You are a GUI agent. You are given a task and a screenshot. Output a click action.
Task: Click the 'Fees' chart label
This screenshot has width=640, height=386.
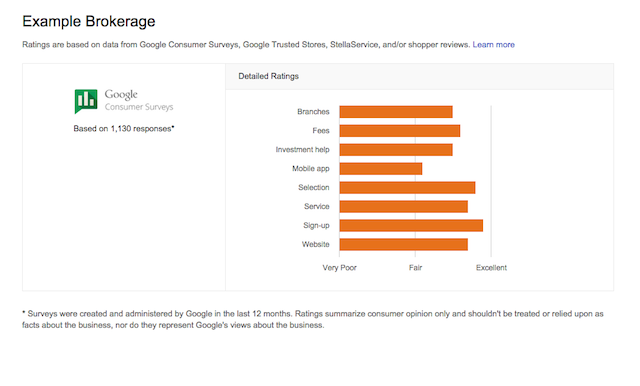point(321,131)
